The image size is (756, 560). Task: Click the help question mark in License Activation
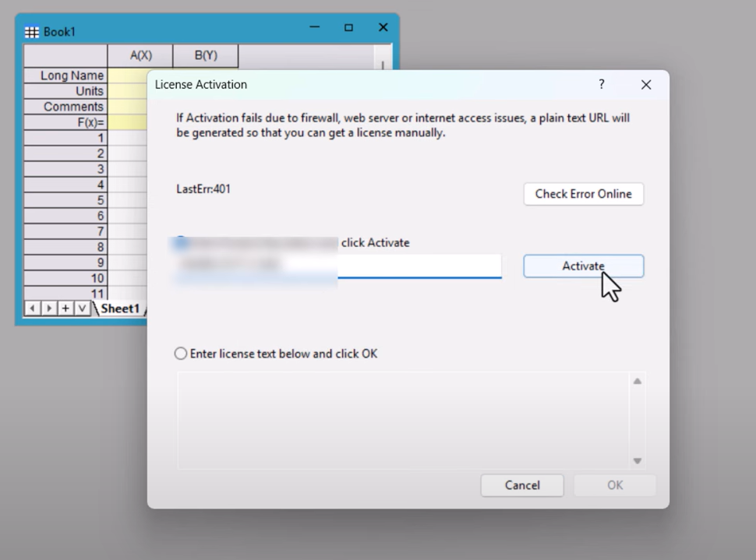coord(601,84)
